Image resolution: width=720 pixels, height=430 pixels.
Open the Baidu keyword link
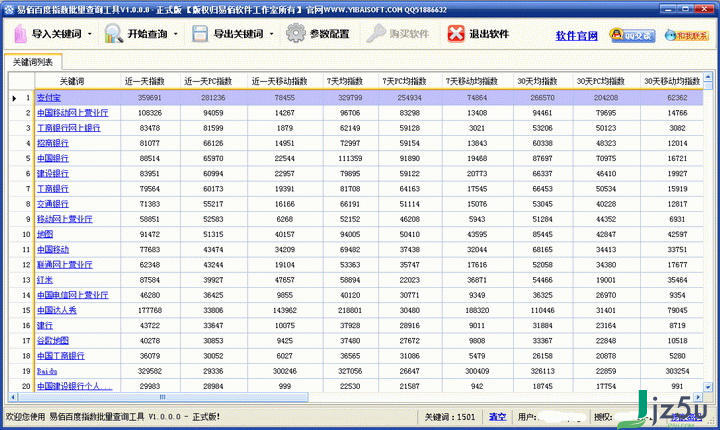47,371
